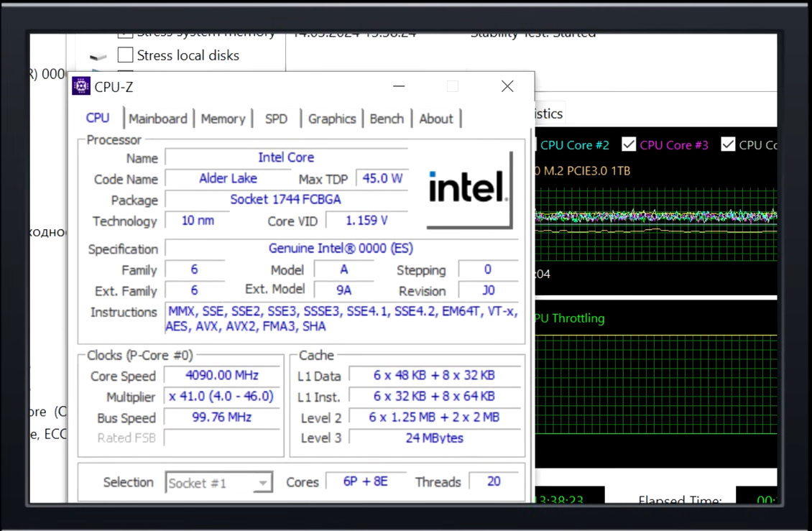Viewport: 812px width, 531px height.
Task: Toggle the checkbox after CPU Core #3
Action: (728, 144)
